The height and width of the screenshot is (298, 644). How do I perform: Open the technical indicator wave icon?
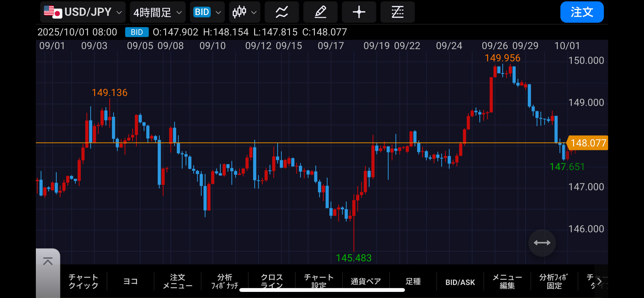click(282, 12)
